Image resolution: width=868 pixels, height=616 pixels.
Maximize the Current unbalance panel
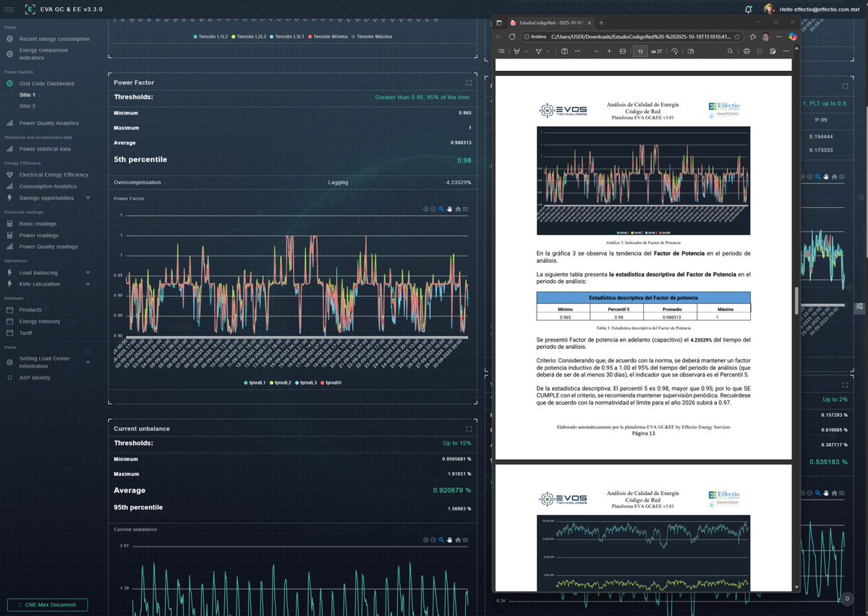point(469,429)
